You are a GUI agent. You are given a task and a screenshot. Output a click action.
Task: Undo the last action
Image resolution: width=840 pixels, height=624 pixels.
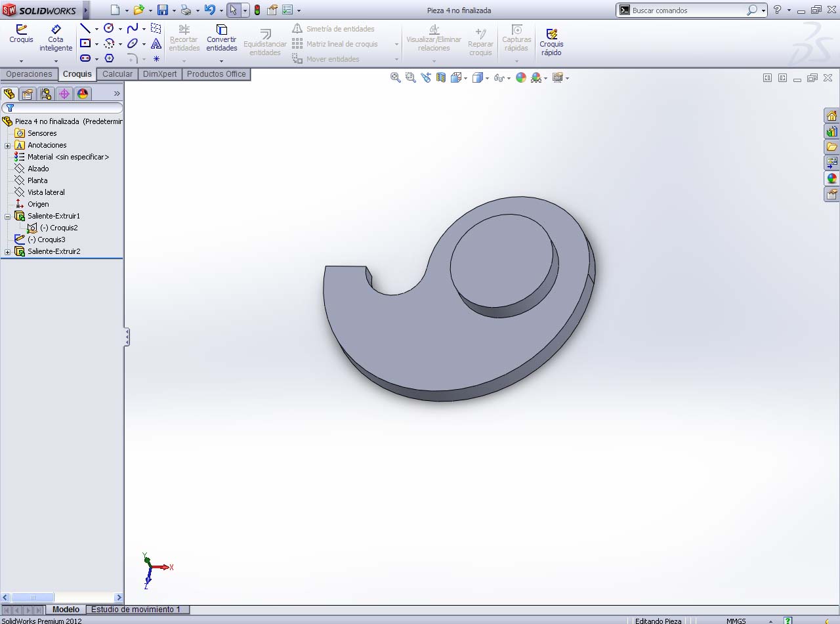pos(210,10)
